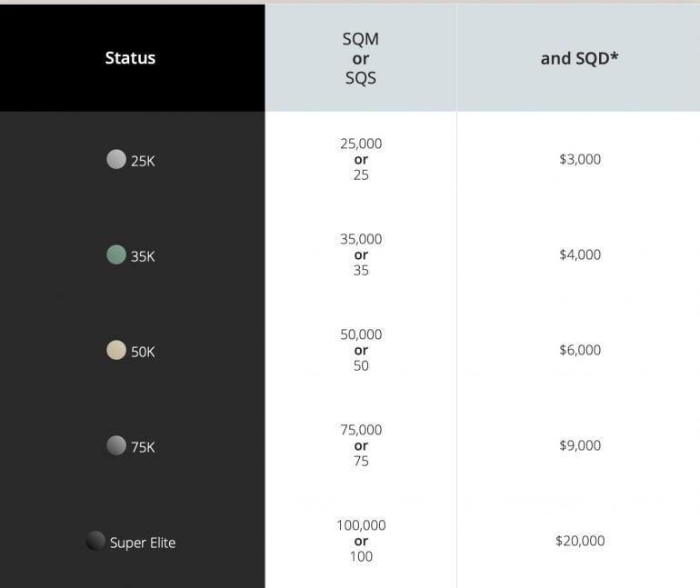Click the $9,000 SQD value

tap(580, 445)
